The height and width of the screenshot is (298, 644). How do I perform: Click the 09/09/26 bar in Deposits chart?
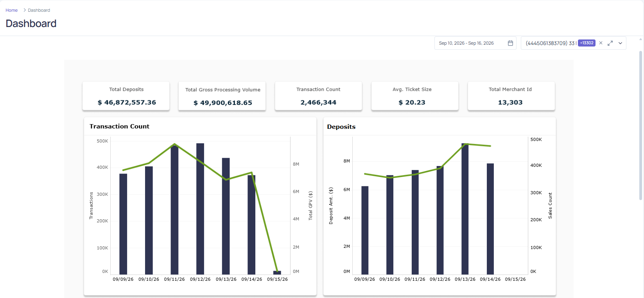365,230
